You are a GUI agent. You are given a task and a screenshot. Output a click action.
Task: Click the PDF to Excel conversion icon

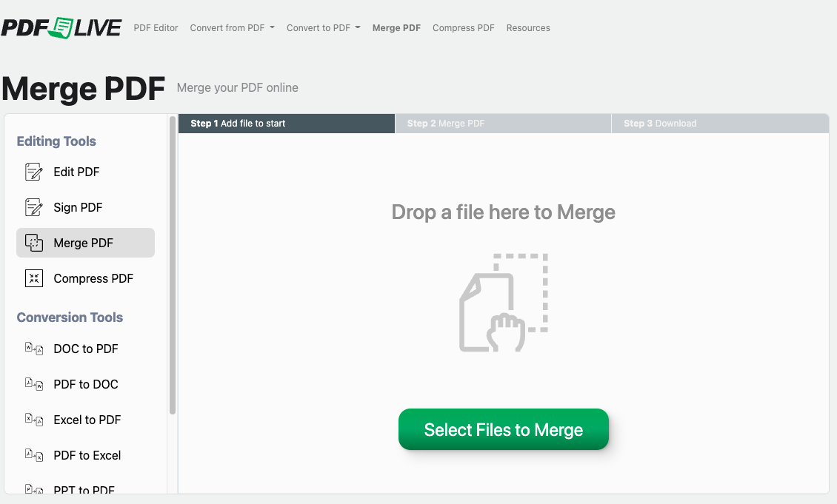33,455
